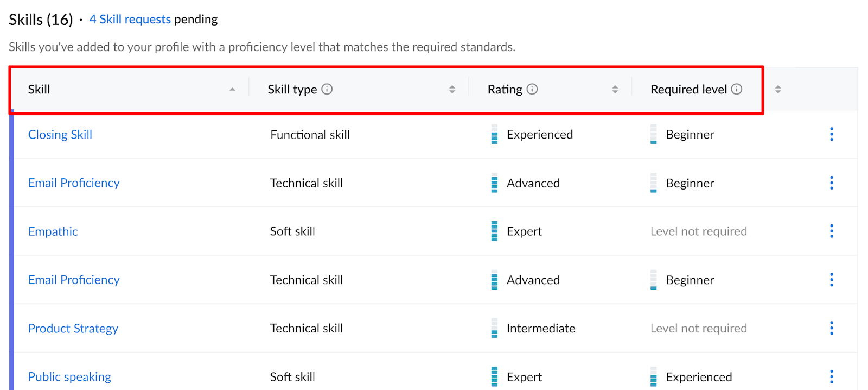The height and width of the screenshot is (390, 868).
Task: Open three-dot menu for Public speaking row
Action: 831,376
